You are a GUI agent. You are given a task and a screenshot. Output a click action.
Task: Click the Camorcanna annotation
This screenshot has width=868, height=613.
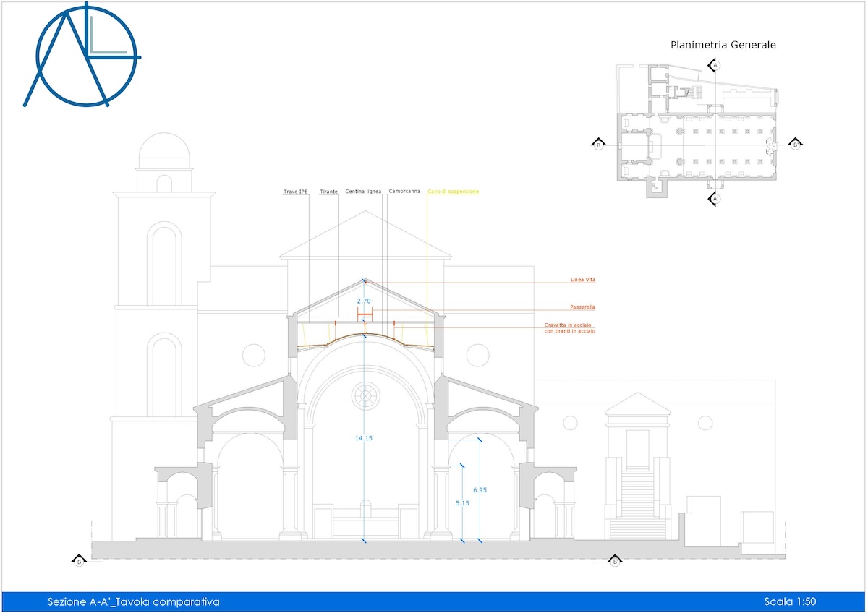point(404,192)
